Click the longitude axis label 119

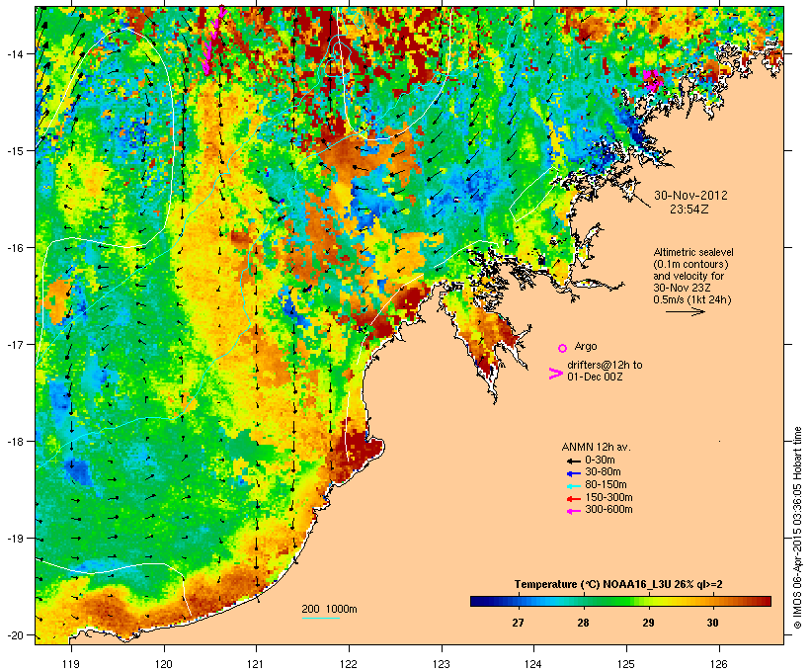pos(71,664)
